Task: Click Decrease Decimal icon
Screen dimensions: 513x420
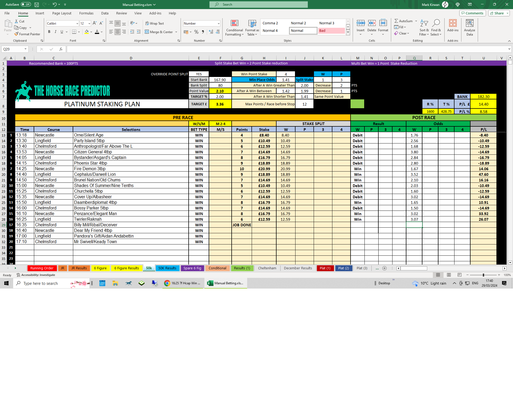Action: coord(218,32)
